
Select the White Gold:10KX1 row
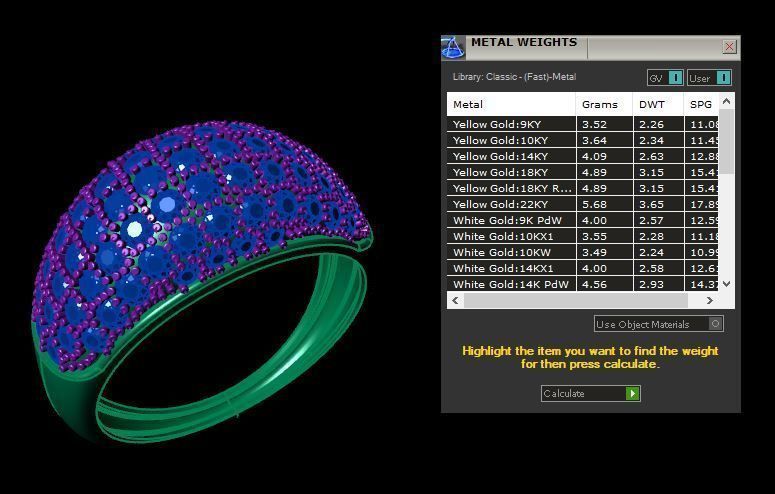(583, 236)
